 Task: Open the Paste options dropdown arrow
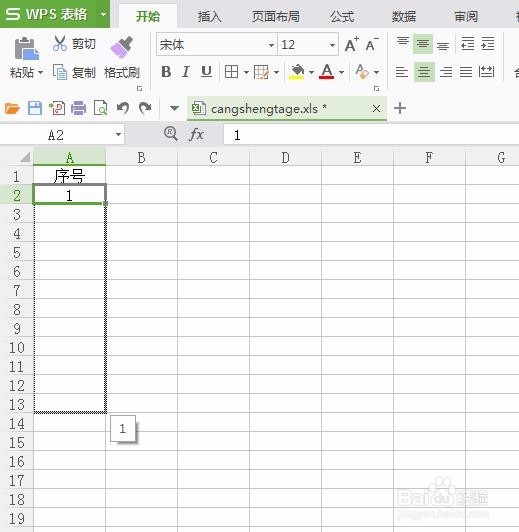[41, 72]
